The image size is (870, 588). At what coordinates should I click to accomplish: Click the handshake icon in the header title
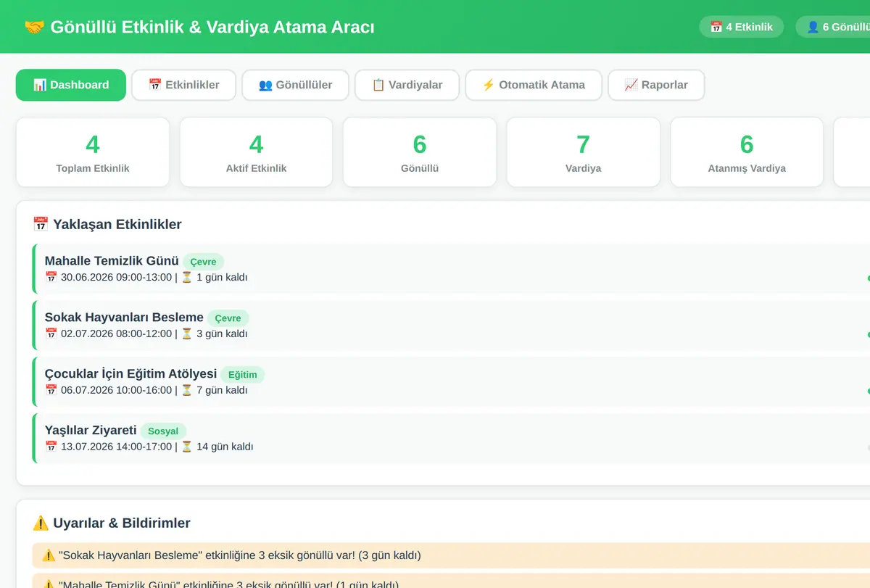[x=34, y=28]
